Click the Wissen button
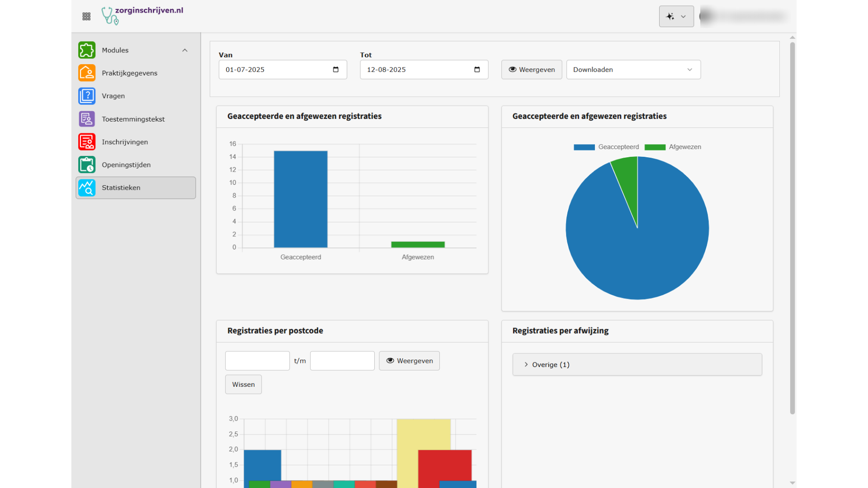 [243, 385]
